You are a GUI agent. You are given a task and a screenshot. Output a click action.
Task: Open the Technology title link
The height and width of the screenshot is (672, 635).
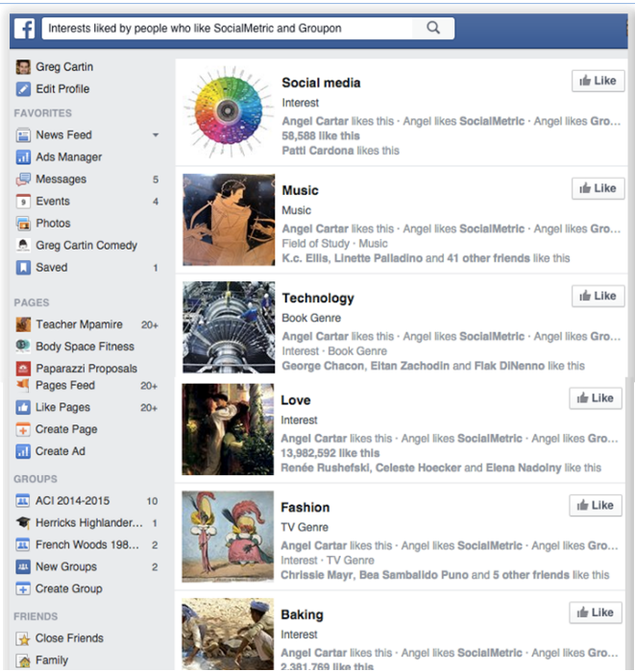click(318, 299)
